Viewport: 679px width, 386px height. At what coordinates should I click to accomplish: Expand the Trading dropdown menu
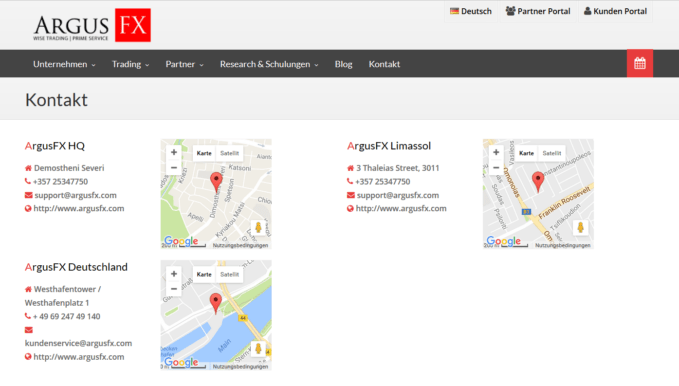point(130,64)
